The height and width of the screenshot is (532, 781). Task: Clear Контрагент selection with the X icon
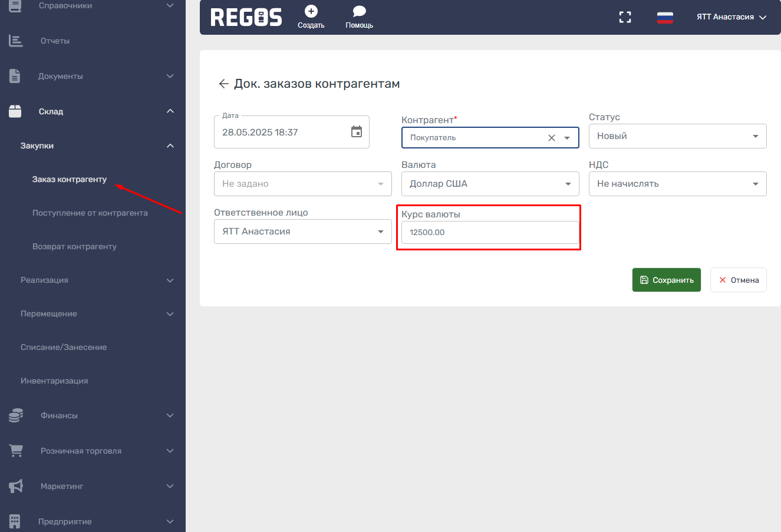pos(552,138)
